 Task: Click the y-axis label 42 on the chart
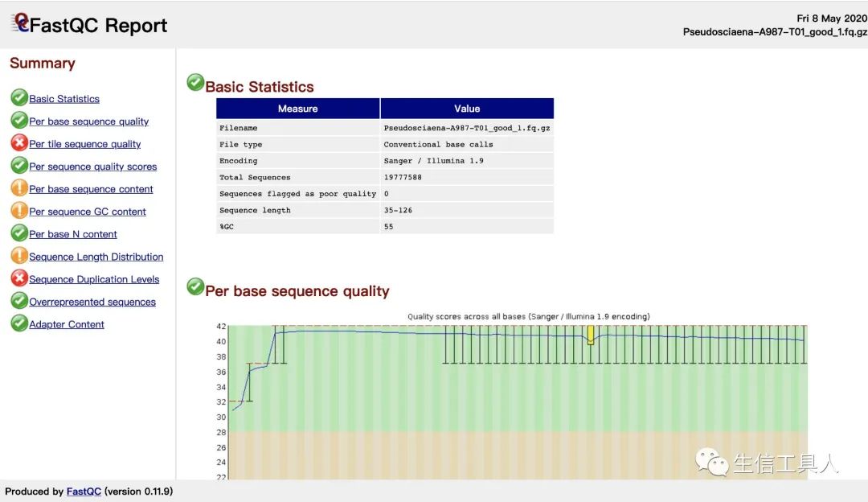click(221, 327)
